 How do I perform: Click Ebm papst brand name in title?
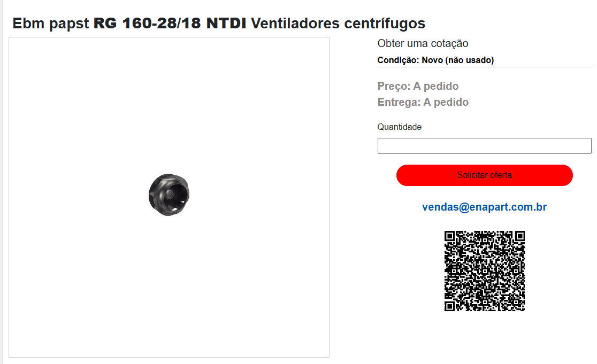(x=51, y=23)
